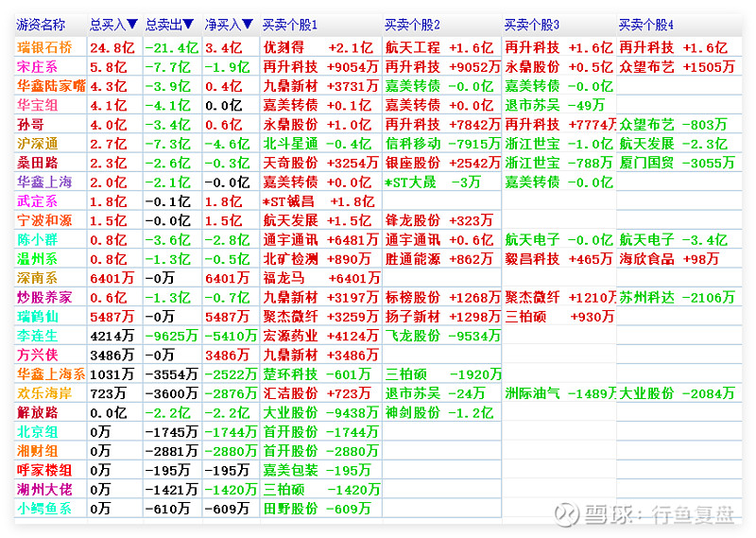Click 苏州科达 -2106万 cell

[677, 297]
